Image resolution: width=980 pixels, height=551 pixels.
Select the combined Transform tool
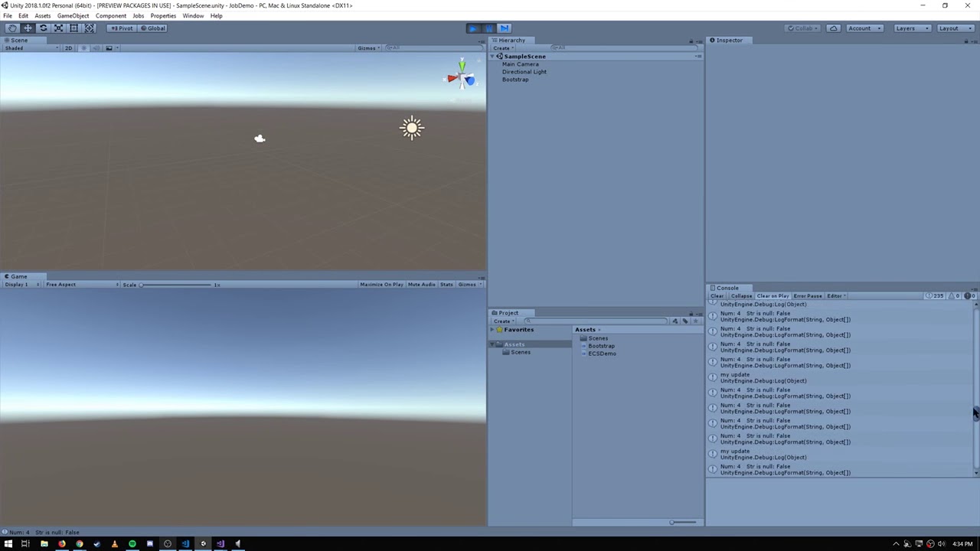click(x=90, y=28)
